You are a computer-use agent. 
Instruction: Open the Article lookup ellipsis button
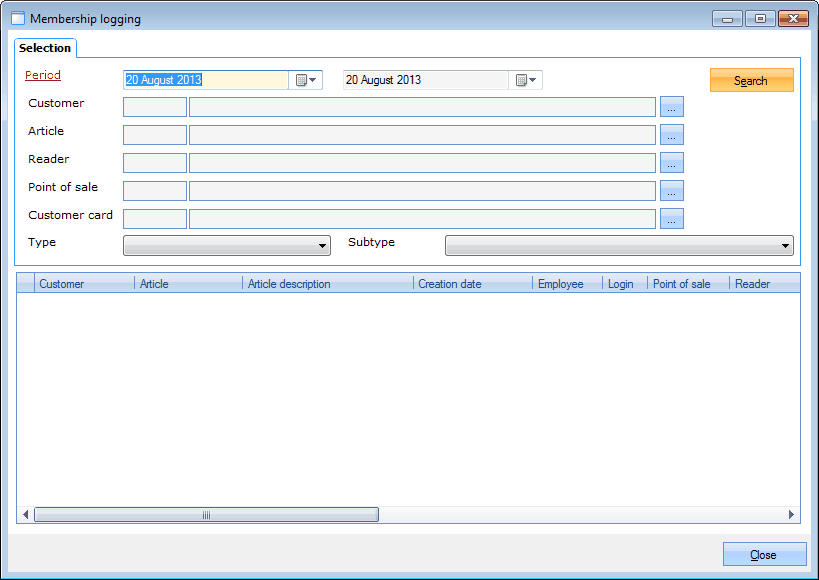click(671, 135)
